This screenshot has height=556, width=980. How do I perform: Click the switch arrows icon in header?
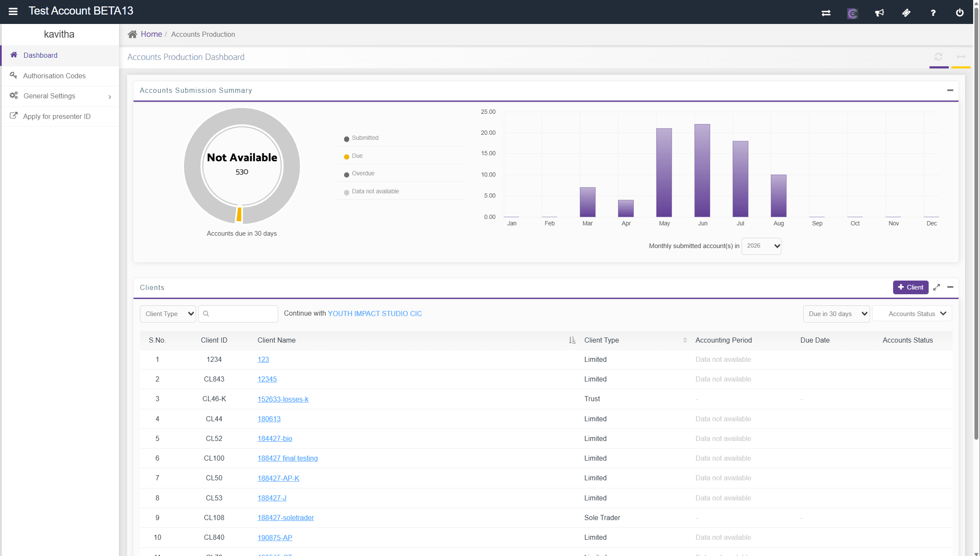(826, 13)
